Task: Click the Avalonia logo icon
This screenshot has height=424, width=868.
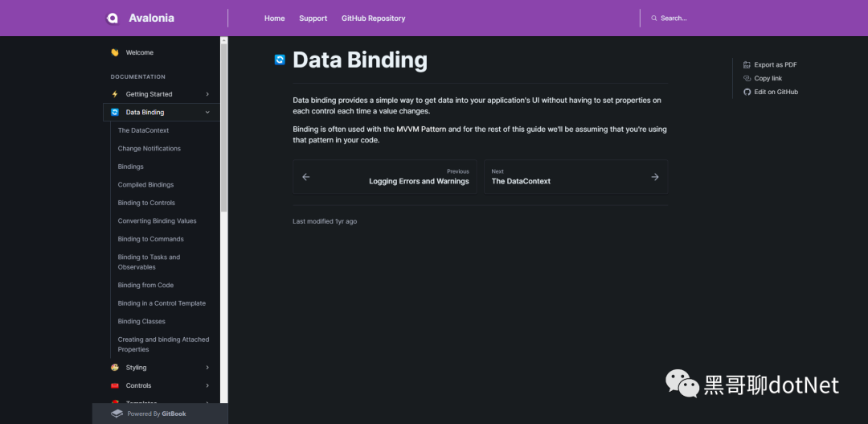Action: 113,19
